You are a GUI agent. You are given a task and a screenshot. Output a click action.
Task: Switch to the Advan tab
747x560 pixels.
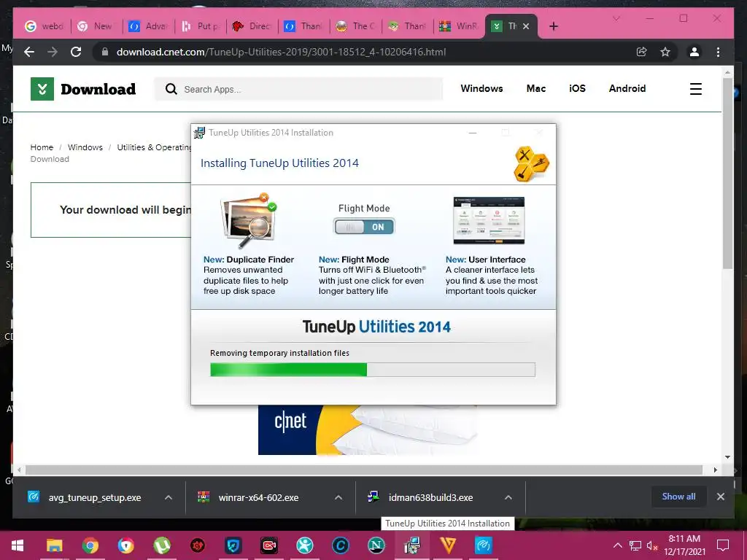coord(147,26)
